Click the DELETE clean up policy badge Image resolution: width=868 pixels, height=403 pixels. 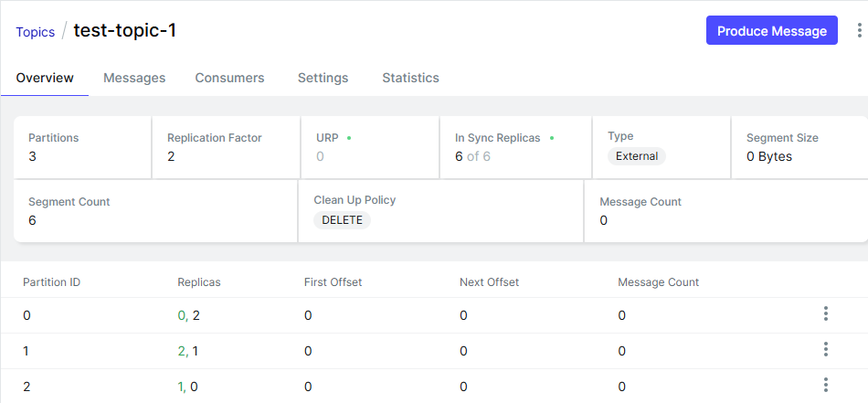click(342, 220)
